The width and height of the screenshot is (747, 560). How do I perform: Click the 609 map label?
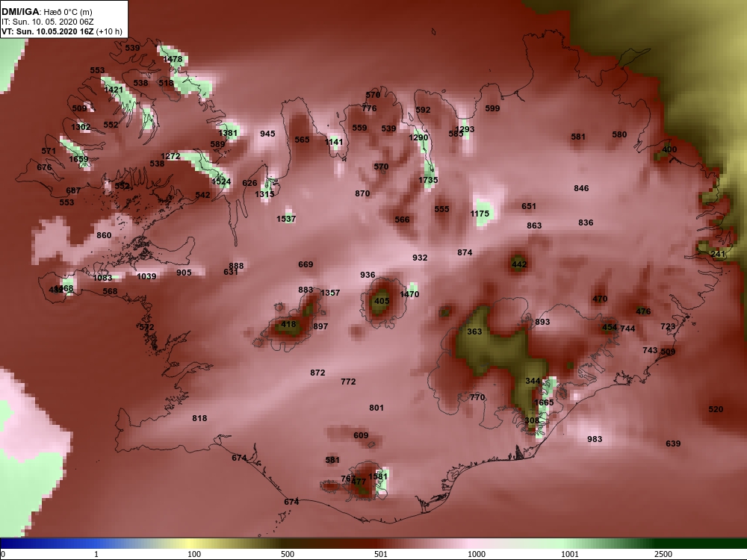point(361,436)
